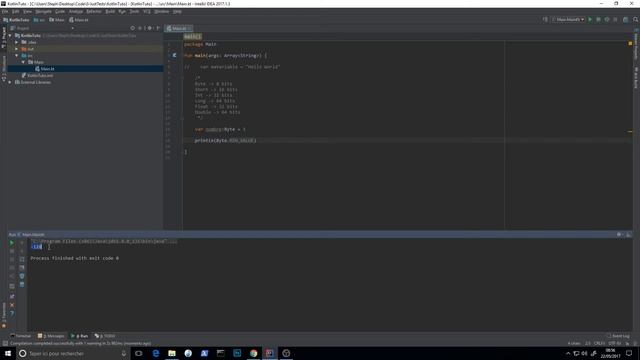
Task: Click the run gutter icon beside fun main
Action: (174, 56)
